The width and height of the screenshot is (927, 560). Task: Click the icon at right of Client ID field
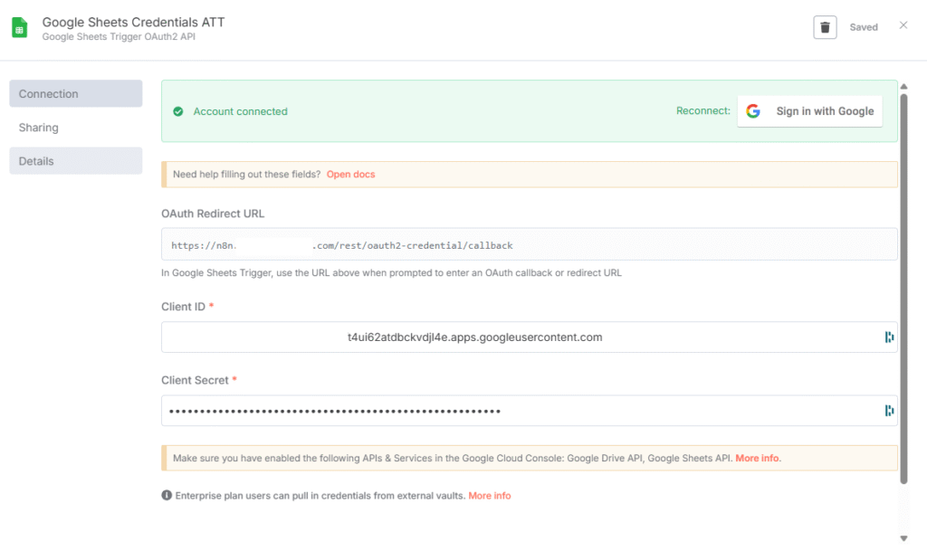click(x=889, y=337)
